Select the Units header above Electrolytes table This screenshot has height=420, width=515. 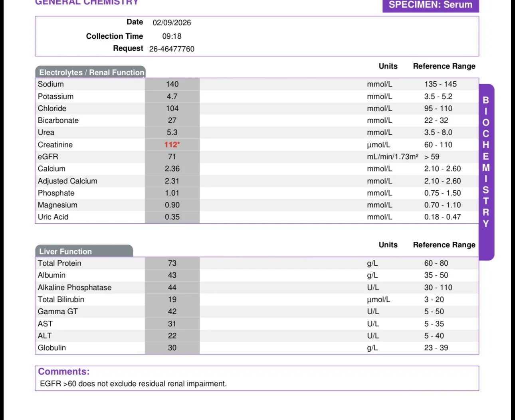click(388, 66)
